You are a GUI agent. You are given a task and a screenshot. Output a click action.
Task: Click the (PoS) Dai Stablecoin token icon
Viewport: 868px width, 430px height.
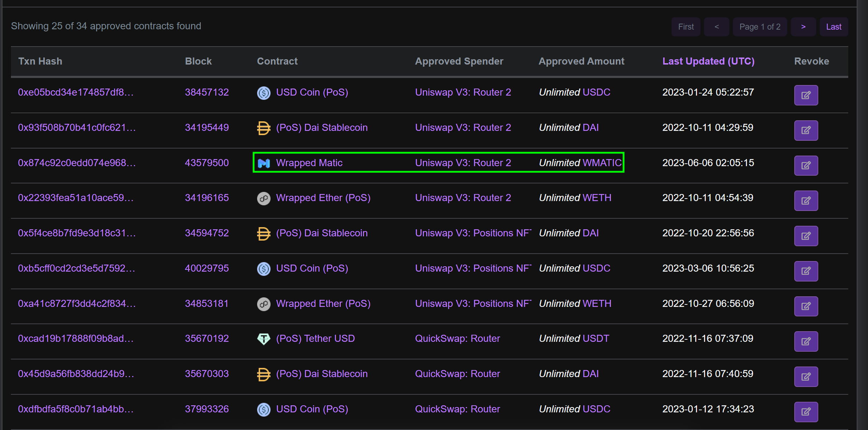click(x=263, y=128)
